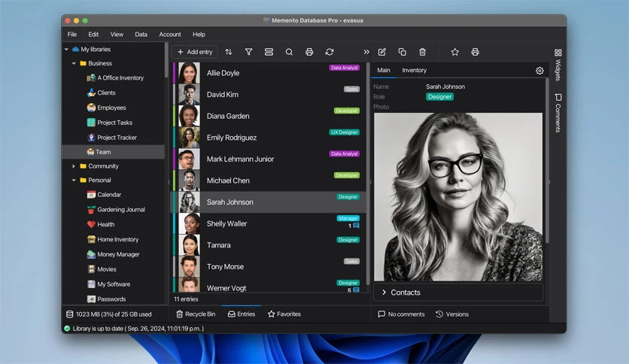Click the Health heart library icon
The height and width of the screenshot is (364, 629).
point(91,225)
